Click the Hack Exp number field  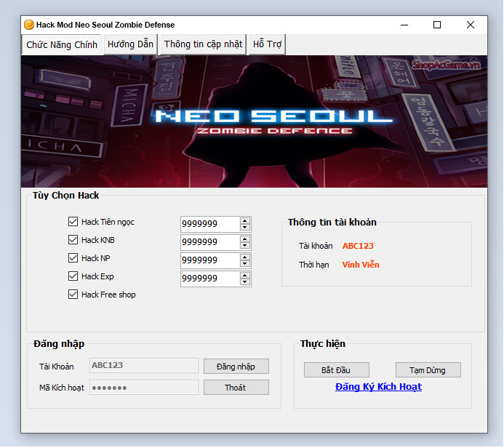210,279
